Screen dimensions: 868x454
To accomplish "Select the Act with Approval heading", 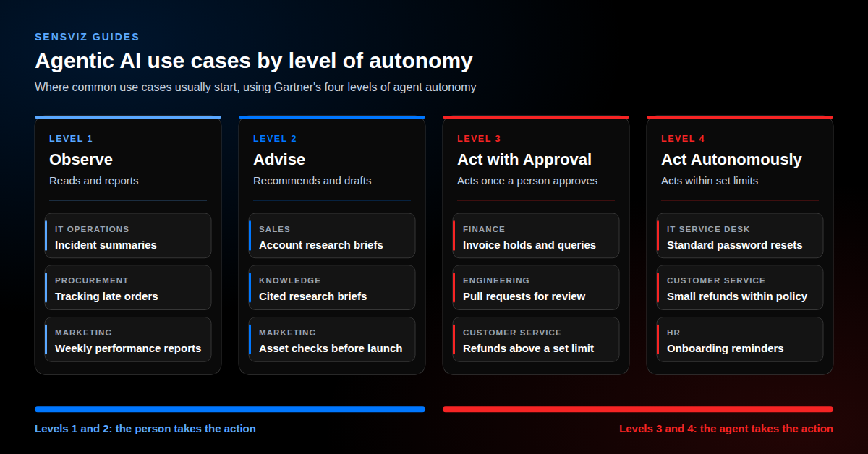I will 524,160.
